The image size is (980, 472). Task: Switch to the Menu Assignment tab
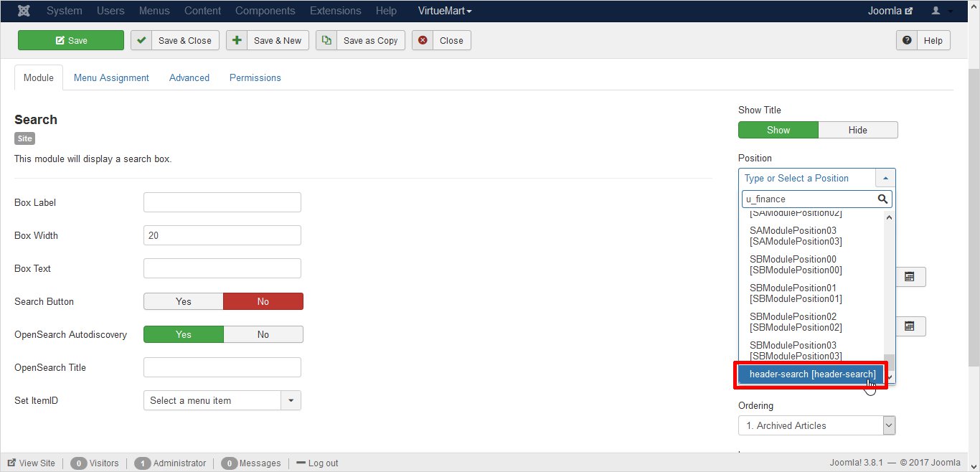tap(111, 77)
